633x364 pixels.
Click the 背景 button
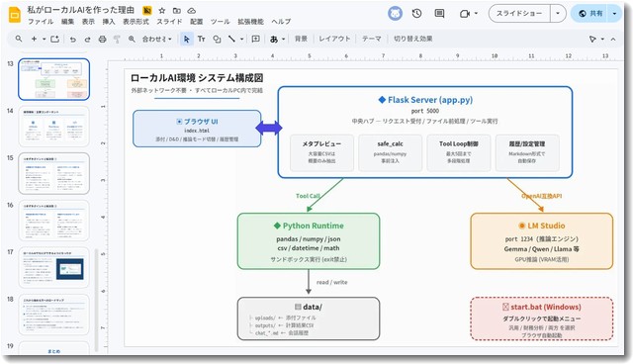pos(301,39)
